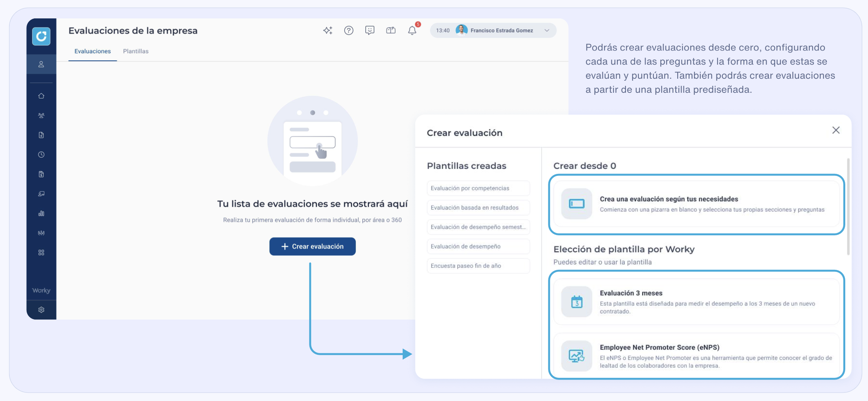This screenshot has height=401, width=868.
Task: Close the Crear evaluación dialog
Action: (836, 130)
